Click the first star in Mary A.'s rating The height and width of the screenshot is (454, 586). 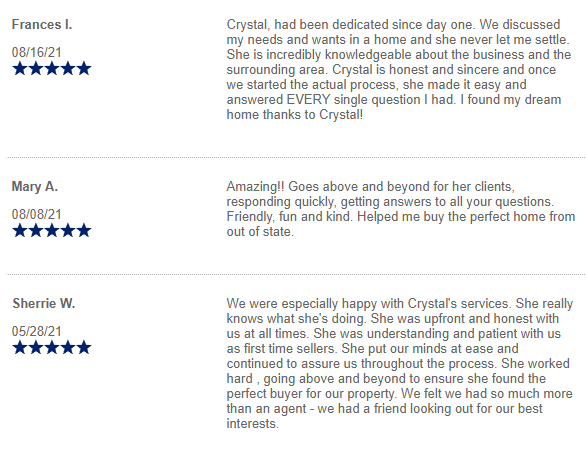(19, 231)
